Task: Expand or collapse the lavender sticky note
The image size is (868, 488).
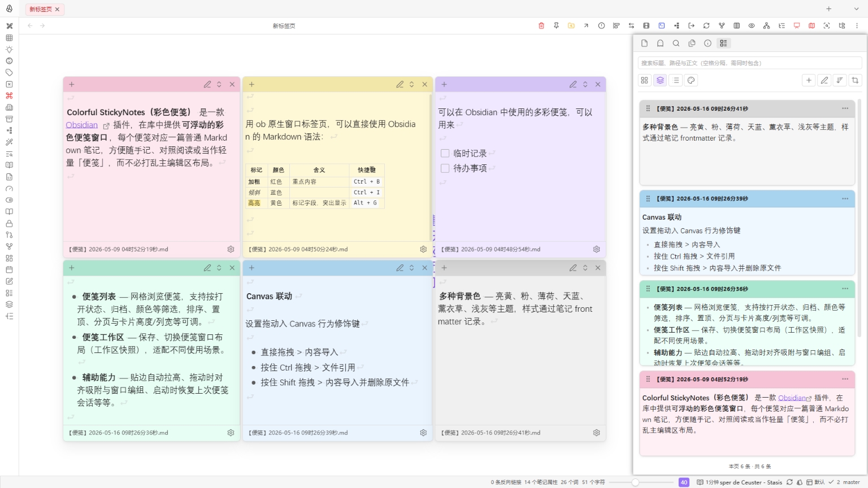Action: tap(585, 84)
